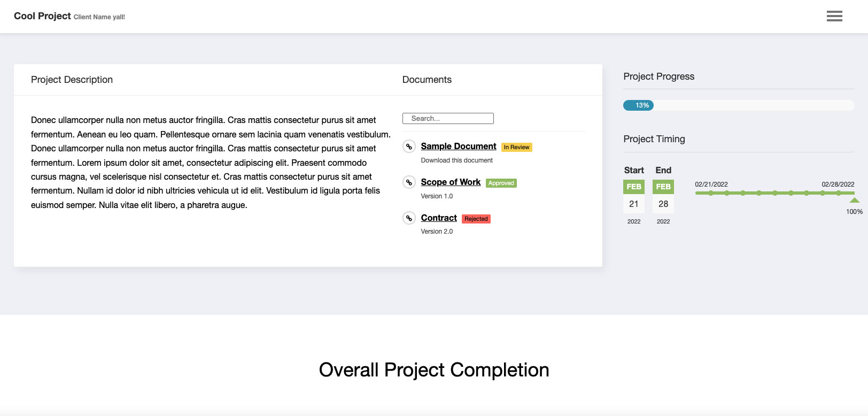
Task: Open the Sample Document link
Action: [459, 146]
